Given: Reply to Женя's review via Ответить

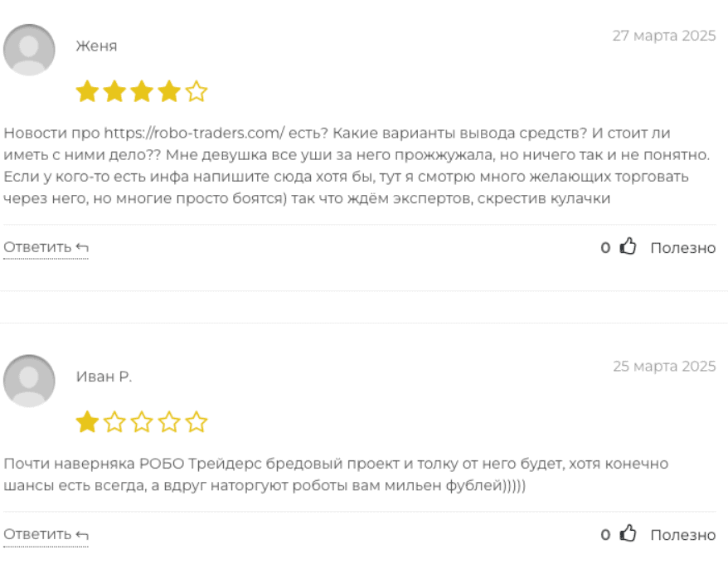Looking at the screenshot, I should point(46,247).
